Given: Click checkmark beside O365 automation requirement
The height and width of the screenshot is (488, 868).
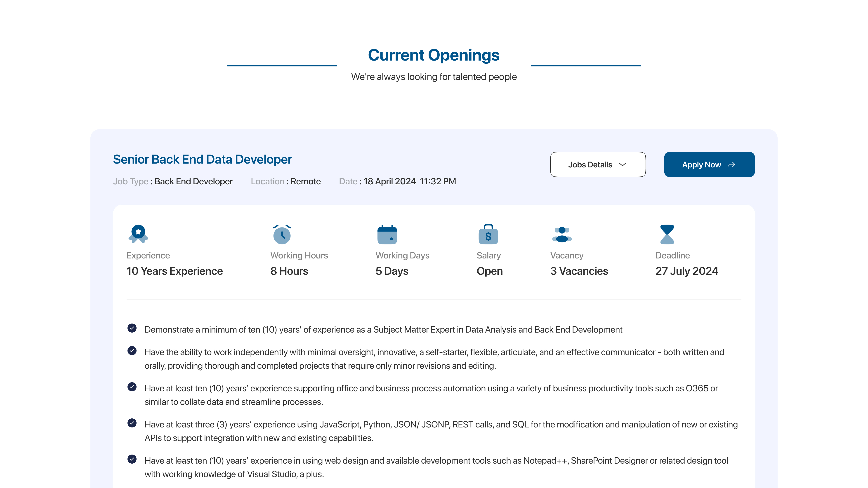Looking at the screenshot, I should point(132,387).
